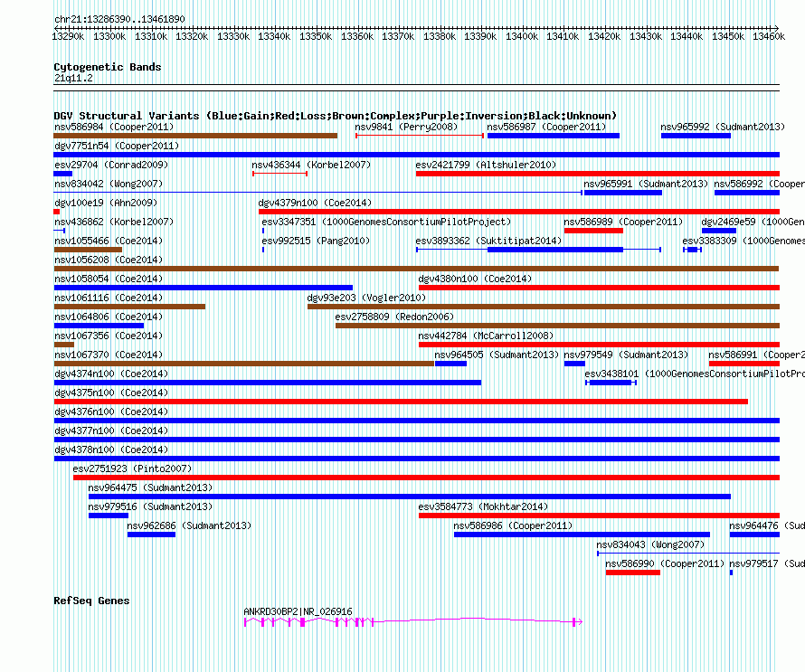
Task: Select nsv1067356 (Coe2014) variant
Action: point(63,345)
